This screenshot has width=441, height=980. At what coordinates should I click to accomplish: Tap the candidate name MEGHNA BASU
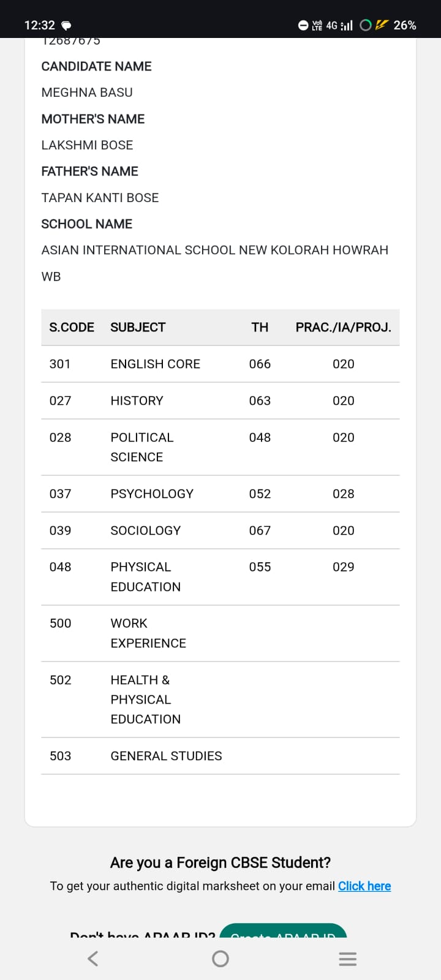click(87, 92)
